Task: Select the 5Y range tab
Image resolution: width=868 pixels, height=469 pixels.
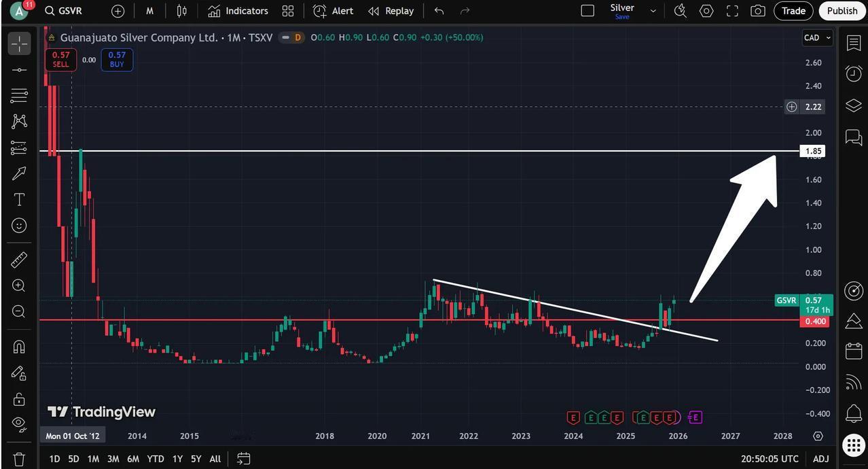Action: pyautogui.click(x=196, y=459)
